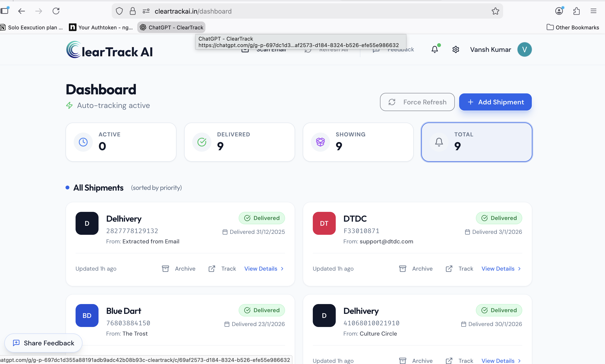Click the address bar URL field

tap(193, 11)
